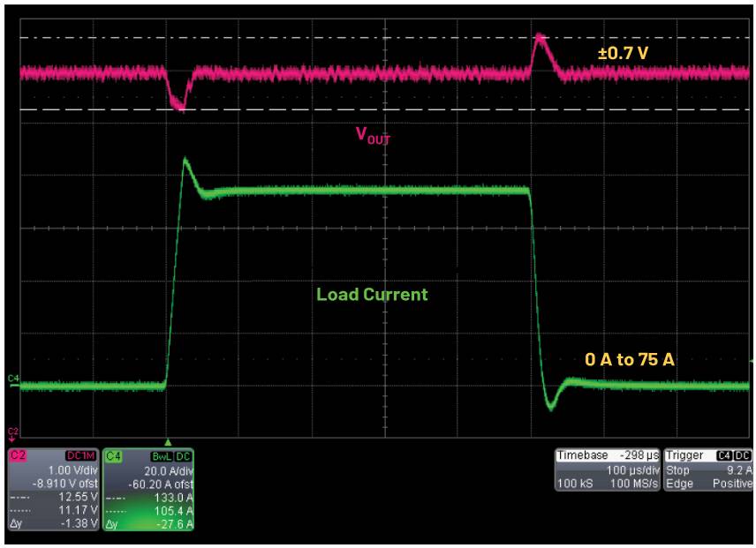Open the C4 channel descriptor label
The width and height of the screenshot is (756, 548).
(x=114, y=456)
